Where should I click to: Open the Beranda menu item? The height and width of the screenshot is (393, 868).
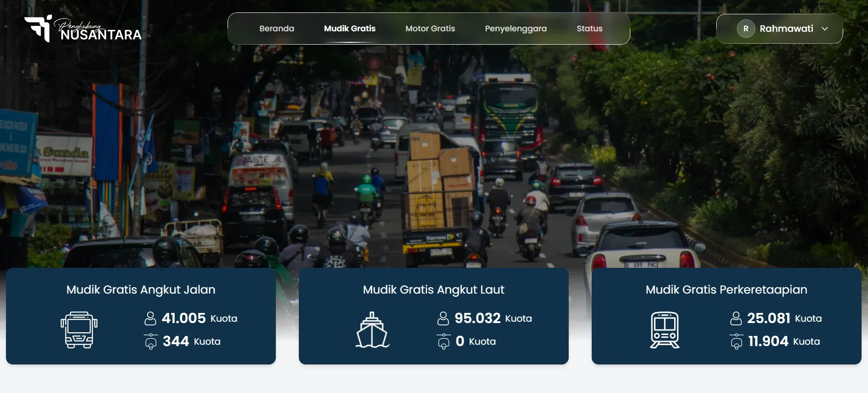[x=277, y=29]
